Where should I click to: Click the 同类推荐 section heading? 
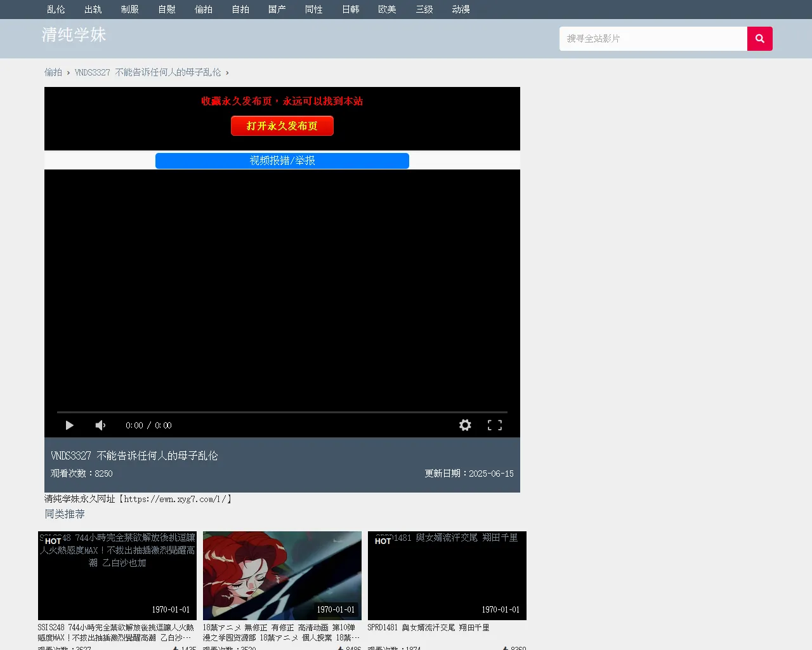point(65,514)
